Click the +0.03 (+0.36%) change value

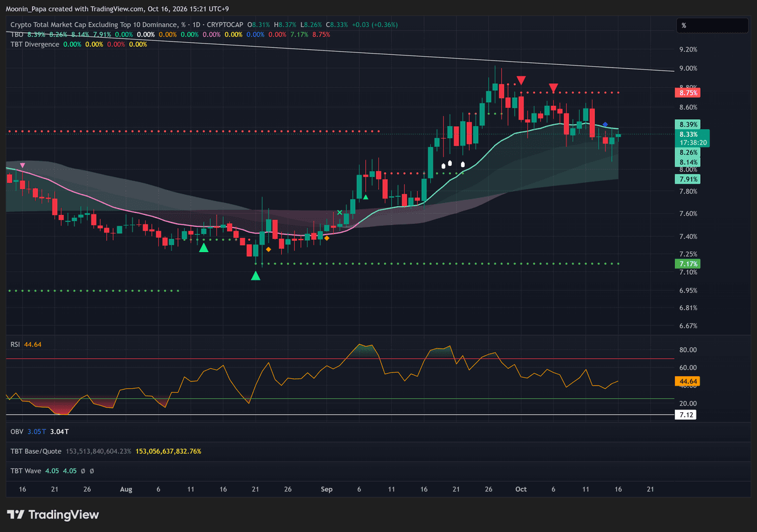[x=374, y=25]
